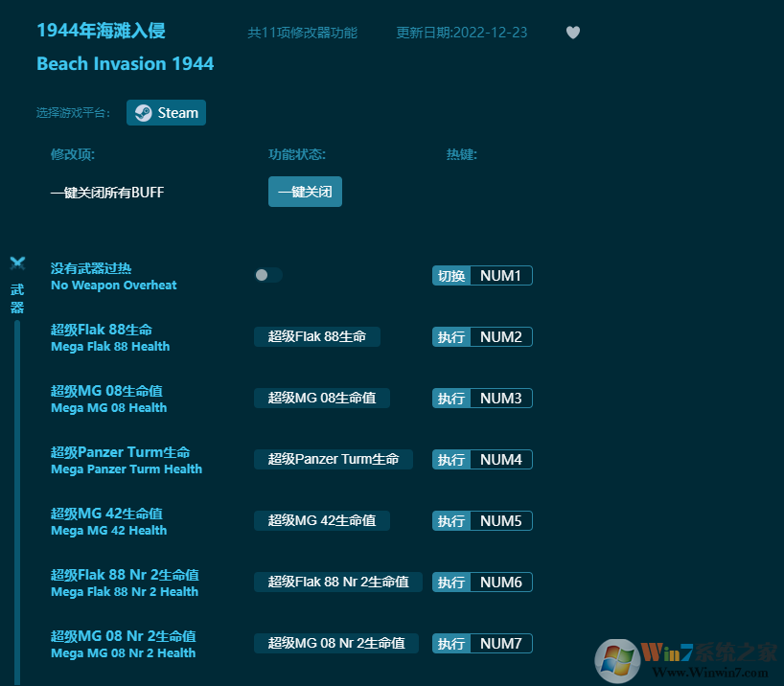Activate the 超级Panzer Turm生命 status button
This screenshot has height=686, width=784.
click(333, 459)
